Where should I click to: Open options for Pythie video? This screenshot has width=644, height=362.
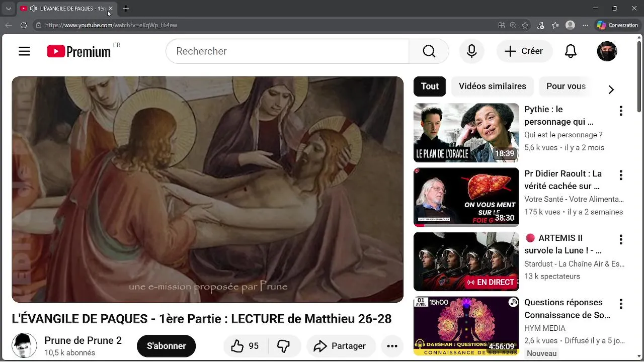pyautogui.click(x=621, y=111)
